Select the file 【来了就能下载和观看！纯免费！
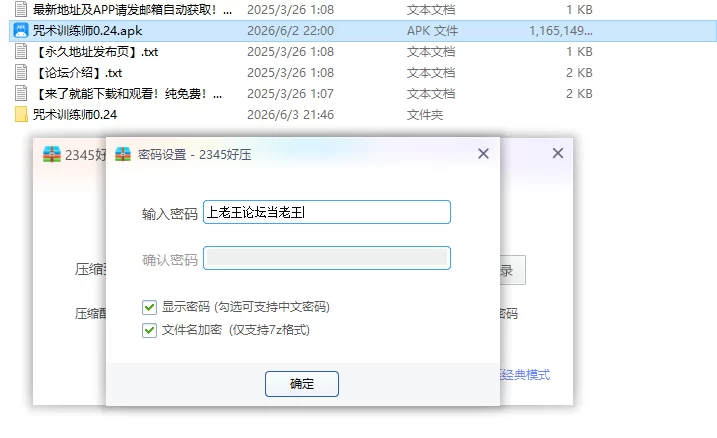The image size is (717, 438). tap(128, 94)
